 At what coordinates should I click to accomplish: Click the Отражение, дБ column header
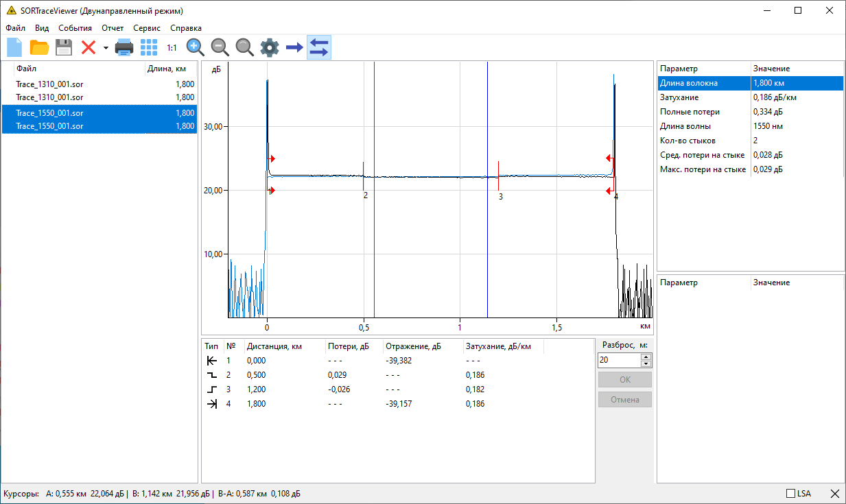coord(423,346)
